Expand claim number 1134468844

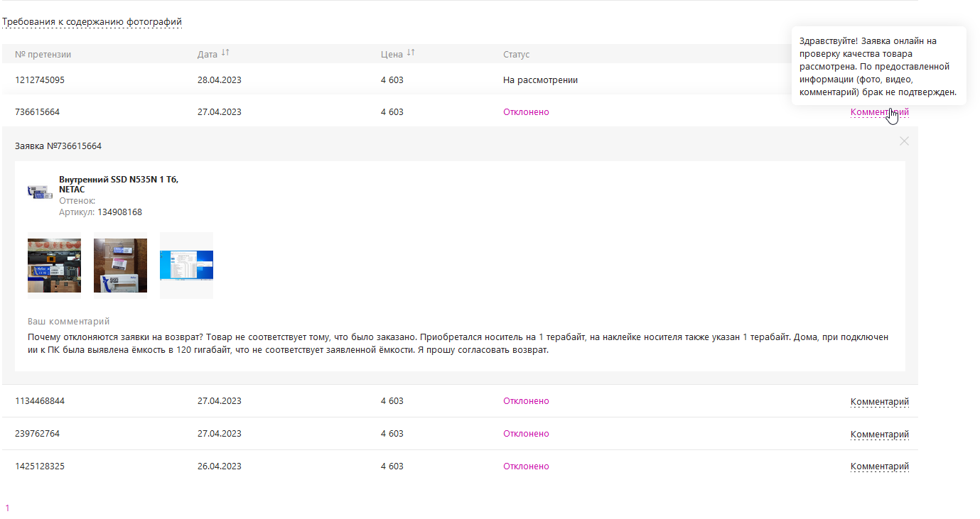click(x=40, y=401)
